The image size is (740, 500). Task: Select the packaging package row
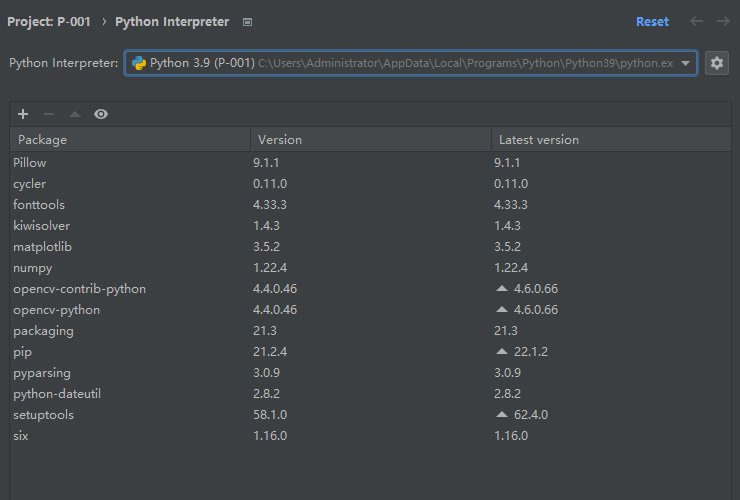pyautogui.click(x=370, y=331)
